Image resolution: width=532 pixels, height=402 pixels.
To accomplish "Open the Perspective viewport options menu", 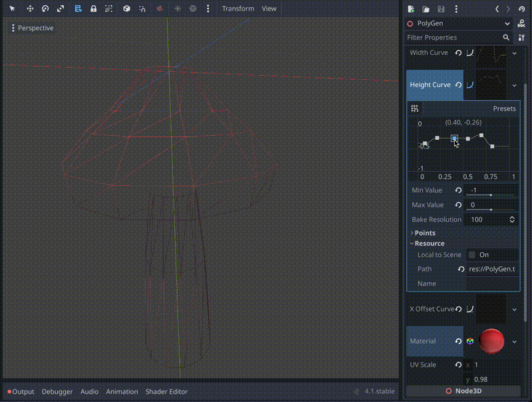I will click(x=32, y=28).
